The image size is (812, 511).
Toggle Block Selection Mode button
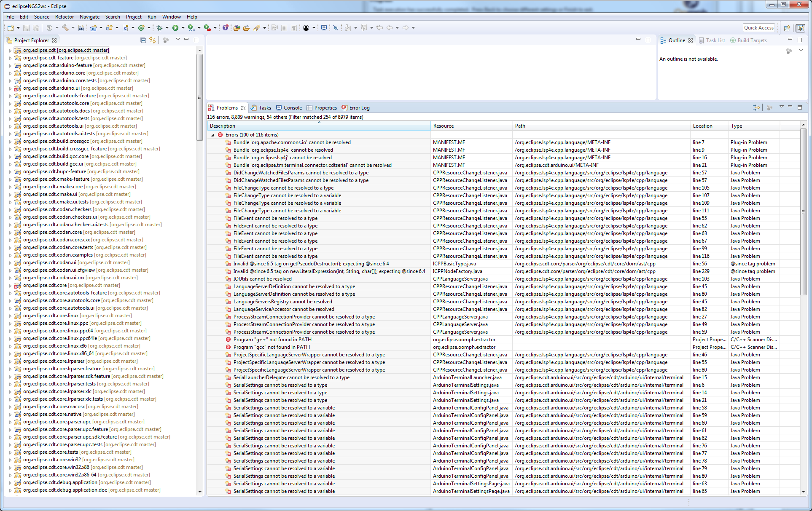pyautogui.click(x=284, y=28)
